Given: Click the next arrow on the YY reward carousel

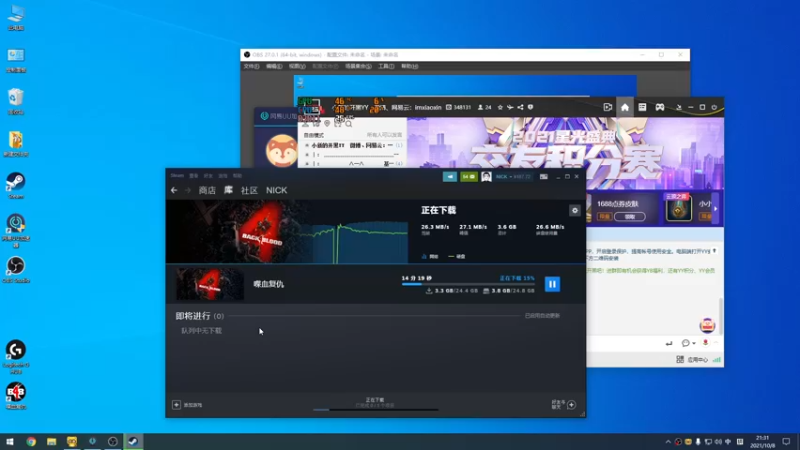Looking at the screenshot, I should [x=715, y=209].
